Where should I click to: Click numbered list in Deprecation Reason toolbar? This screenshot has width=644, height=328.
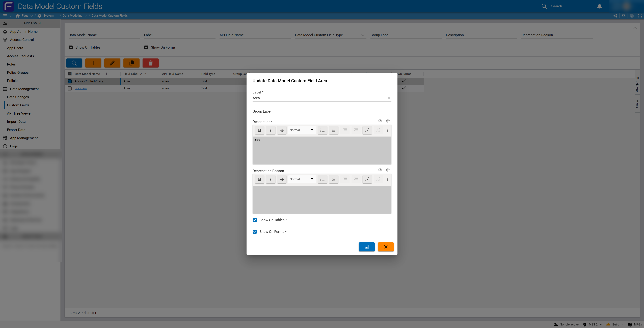(334, 179)
